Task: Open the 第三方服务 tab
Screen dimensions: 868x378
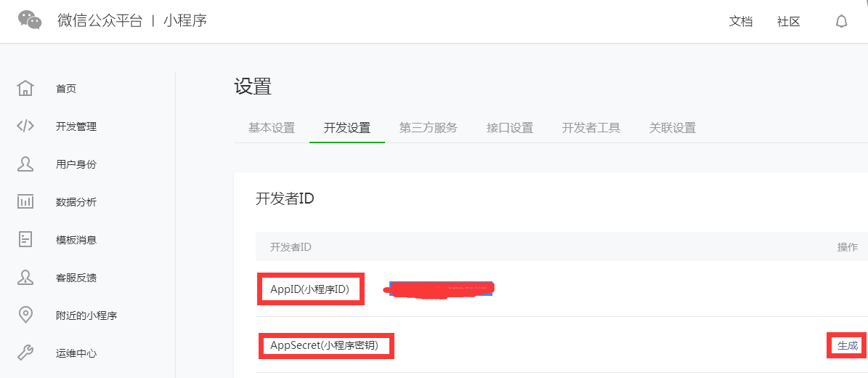Action: click(429, 128)
